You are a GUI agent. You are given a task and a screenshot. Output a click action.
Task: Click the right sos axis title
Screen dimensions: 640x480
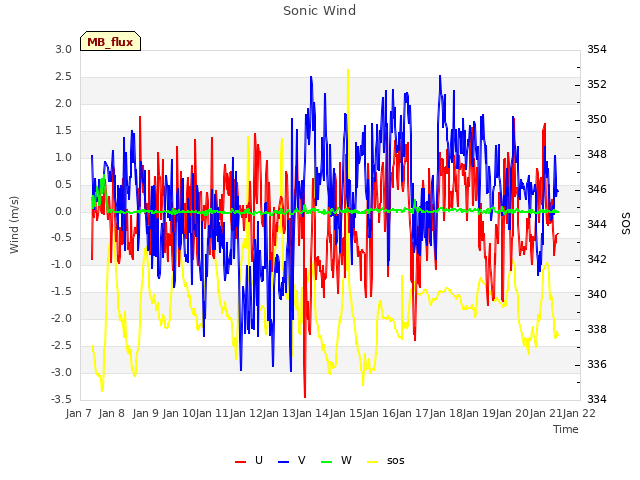tap(626, 224)
